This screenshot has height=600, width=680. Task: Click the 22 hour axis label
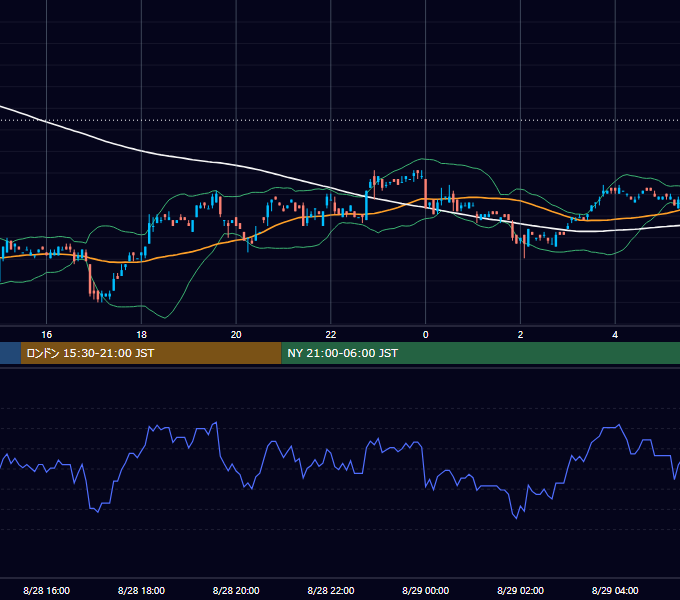tap(331, 335)
